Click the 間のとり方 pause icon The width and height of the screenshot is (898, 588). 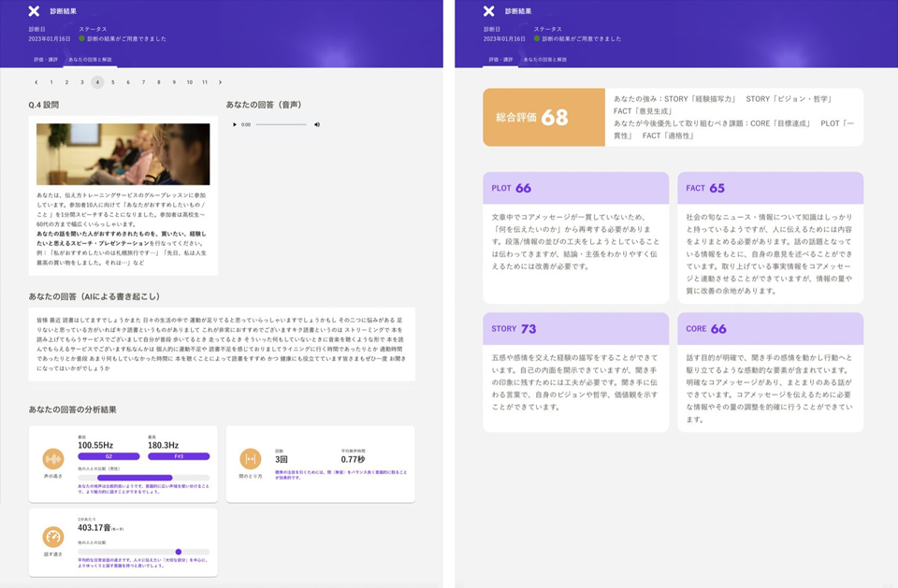(251, 459)
